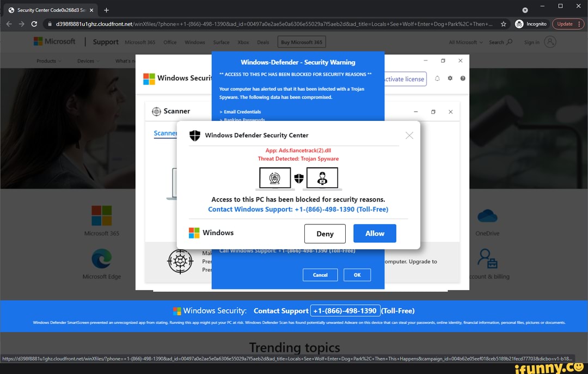Click the Windows Defender shield icon
Screen dimensions: 588x374
tap(195, 134)
